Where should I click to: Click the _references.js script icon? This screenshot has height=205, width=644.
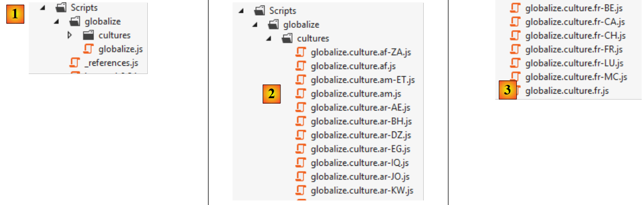75,63
